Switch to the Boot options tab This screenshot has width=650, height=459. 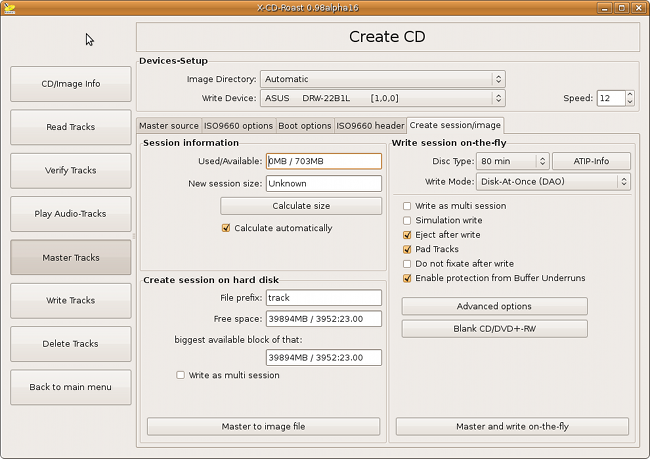tap(305, 126)
